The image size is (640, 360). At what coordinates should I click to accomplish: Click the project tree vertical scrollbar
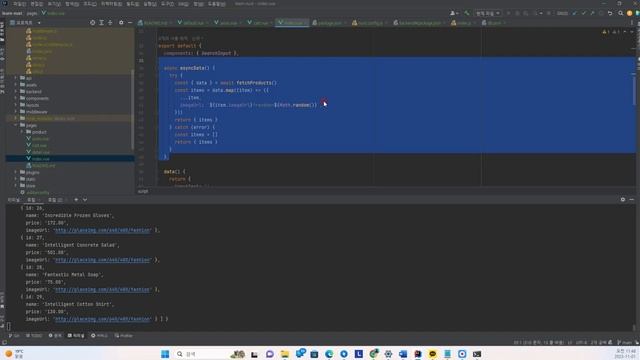pos(132,109)
